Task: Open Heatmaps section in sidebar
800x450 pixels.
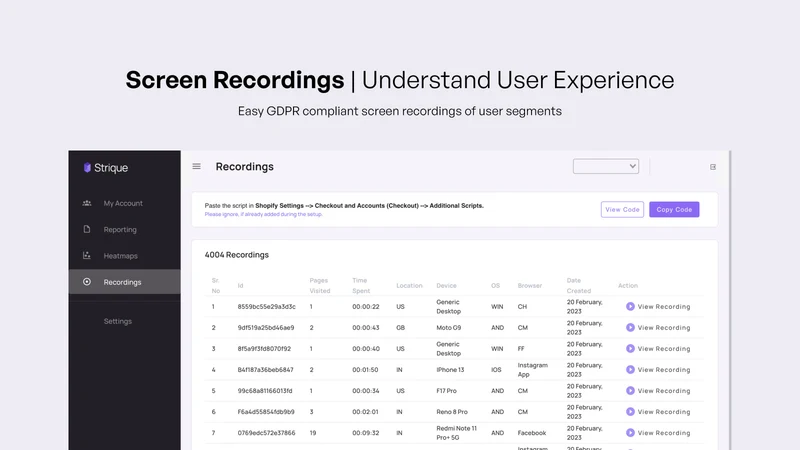Action: [x=120, y=256]
